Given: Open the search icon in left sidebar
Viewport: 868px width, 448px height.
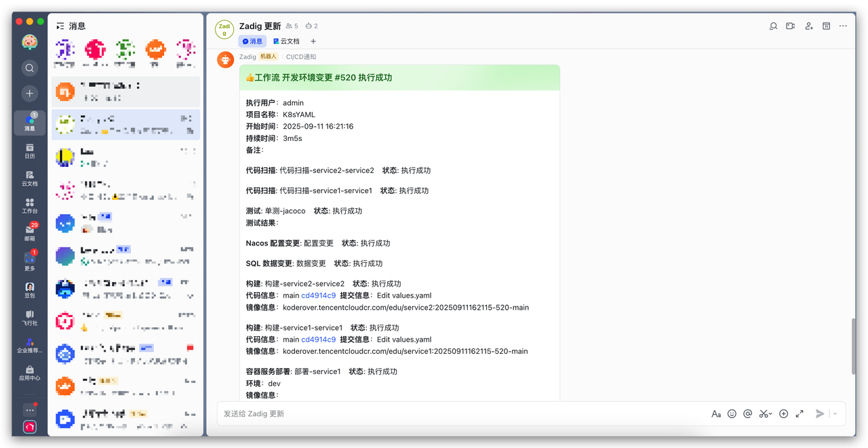Looking at the screenshot, I should pyautogui.click(x=29, y=68).
